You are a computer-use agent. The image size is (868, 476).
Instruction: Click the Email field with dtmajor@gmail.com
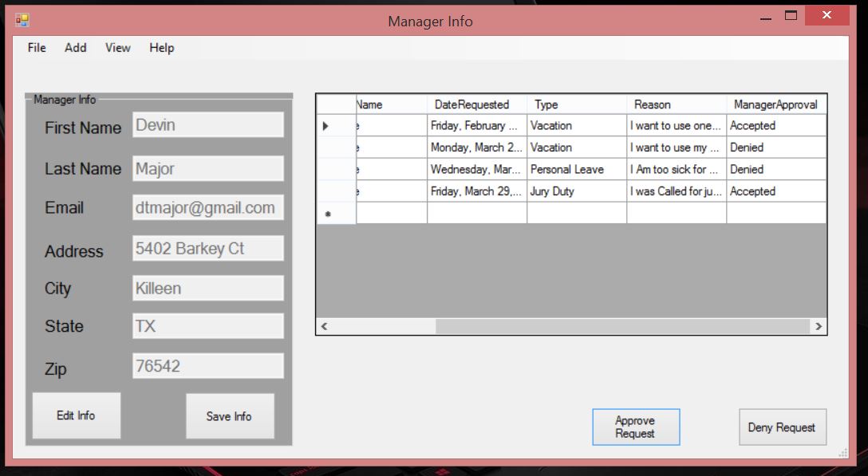click(207, 208)
